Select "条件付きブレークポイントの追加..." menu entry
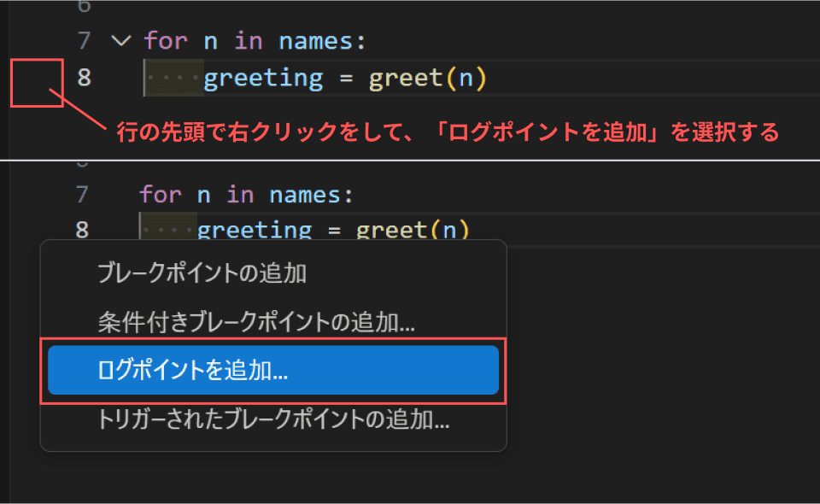 pyautogui.click(x=273, y=321)
